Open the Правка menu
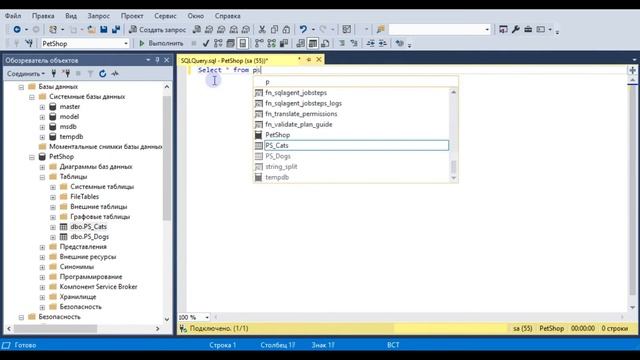 click(43, 16)
